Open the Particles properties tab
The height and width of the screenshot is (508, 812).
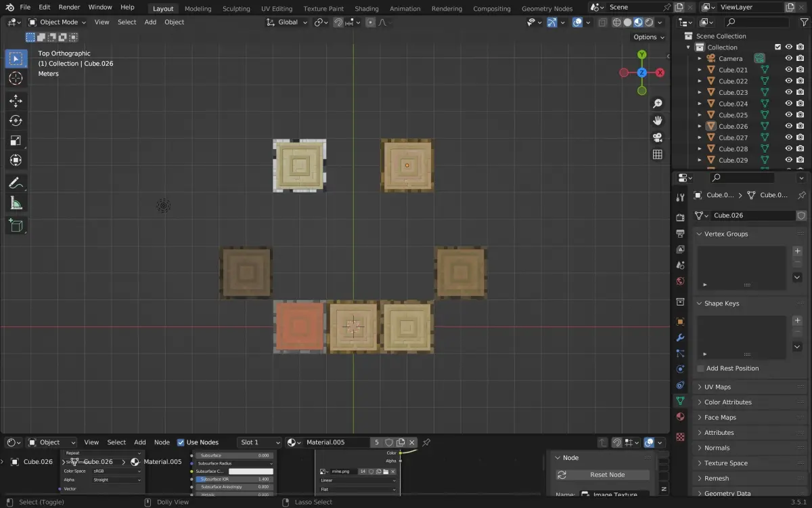click(x=681, y=354)
